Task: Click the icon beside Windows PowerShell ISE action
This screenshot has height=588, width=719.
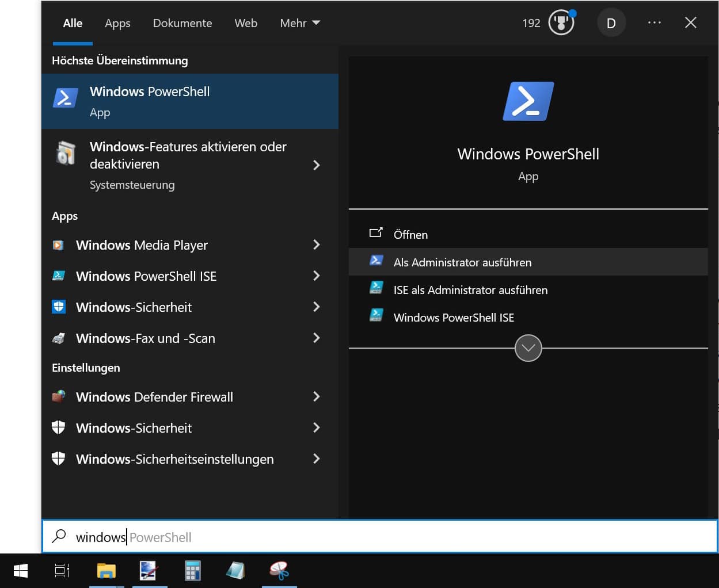Action: point(376,315)
